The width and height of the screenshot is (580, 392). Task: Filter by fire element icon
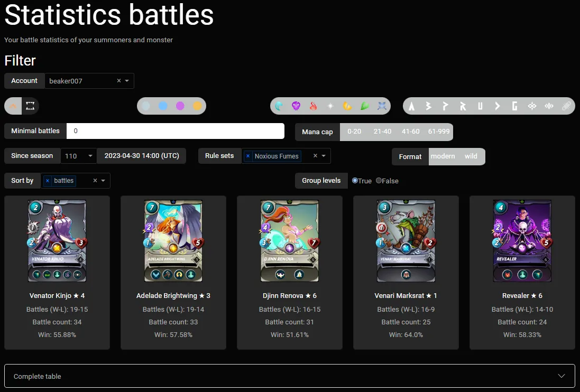[x=314, y=106]
